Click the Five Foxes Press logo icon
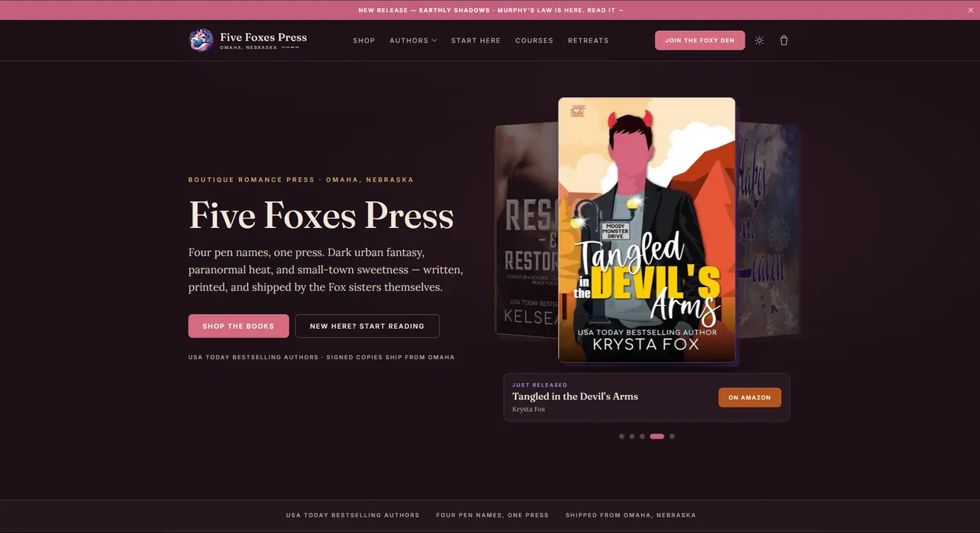Screen dimensions: 980x533 pyautogui.click(x=201, y=40)
